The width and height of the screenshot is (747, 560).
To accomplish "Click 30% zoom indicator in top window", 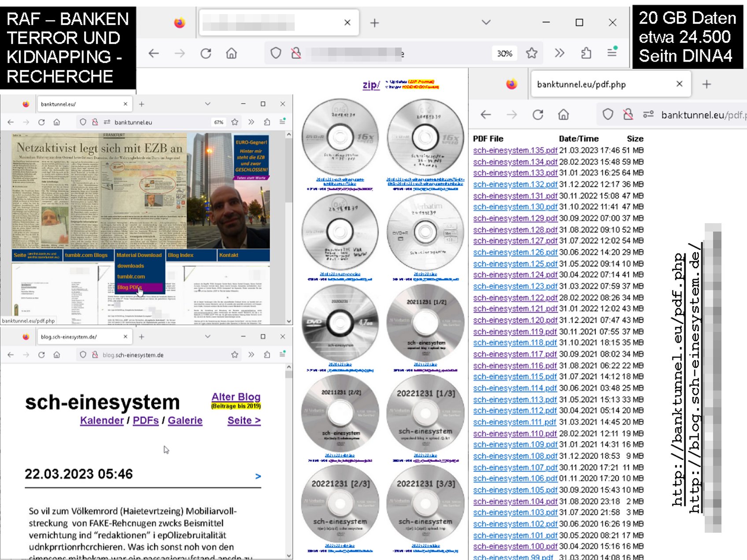I will [504, 54].
